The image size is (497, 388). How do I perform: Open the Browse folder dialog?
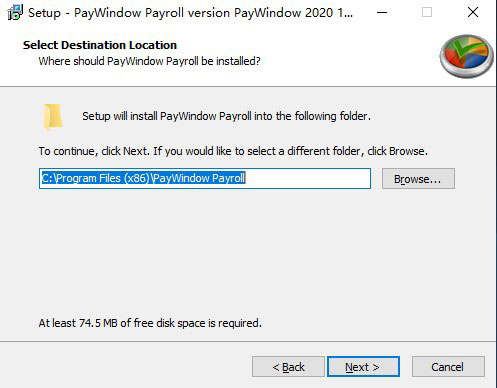[418, 179]
